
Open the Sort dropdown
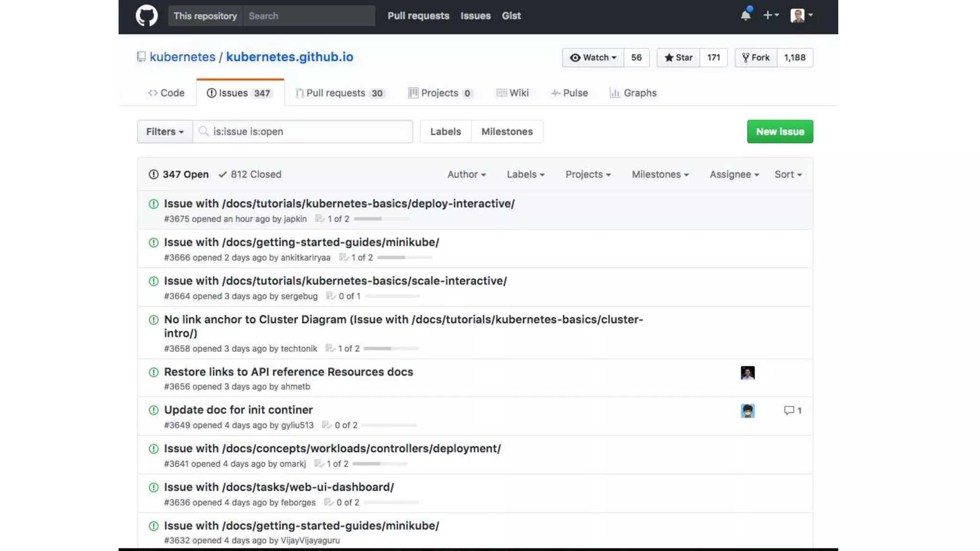(x=788, y=174)
